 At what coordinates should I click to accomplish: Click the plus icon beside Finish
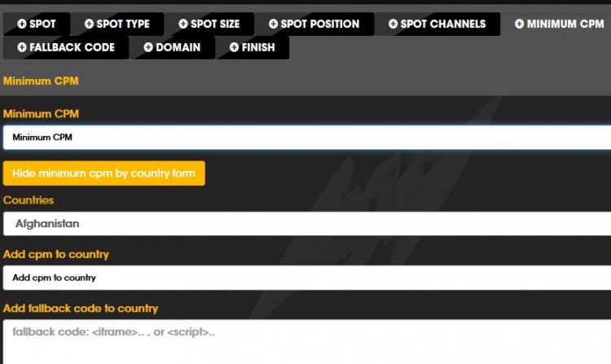click(x=234, y=47)
